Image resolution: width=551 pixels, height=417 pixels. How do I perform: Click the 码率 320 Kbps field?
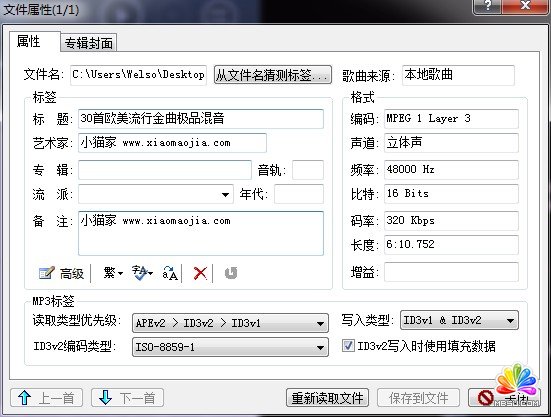click(451, 221)
